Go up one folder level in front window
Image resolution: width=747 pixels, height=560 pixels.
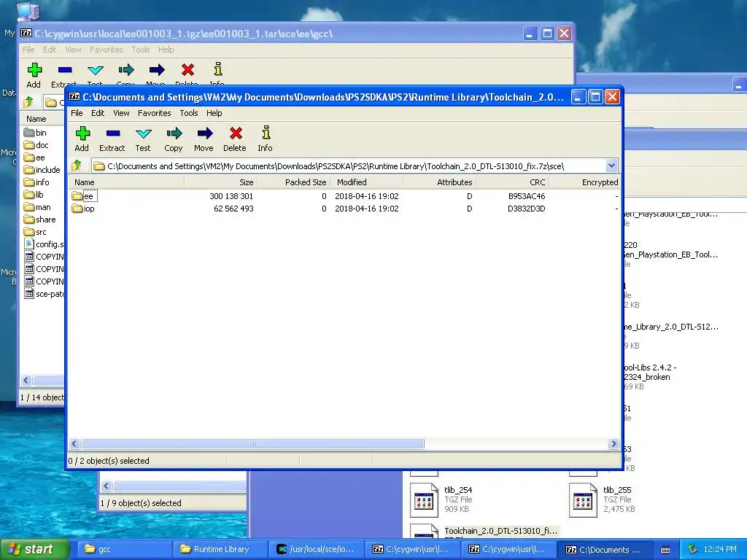pyautogui.click(x=77, y=166)
